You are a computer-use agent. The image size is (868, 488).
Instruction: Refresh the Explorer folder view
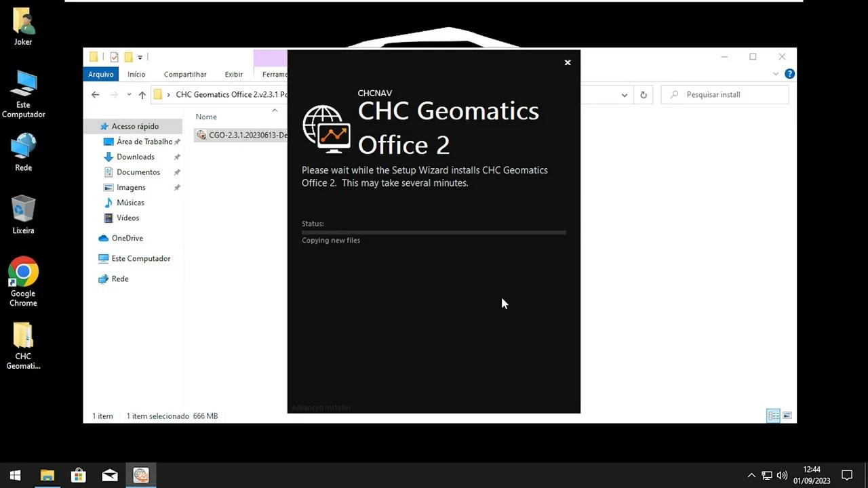point(644,95)
